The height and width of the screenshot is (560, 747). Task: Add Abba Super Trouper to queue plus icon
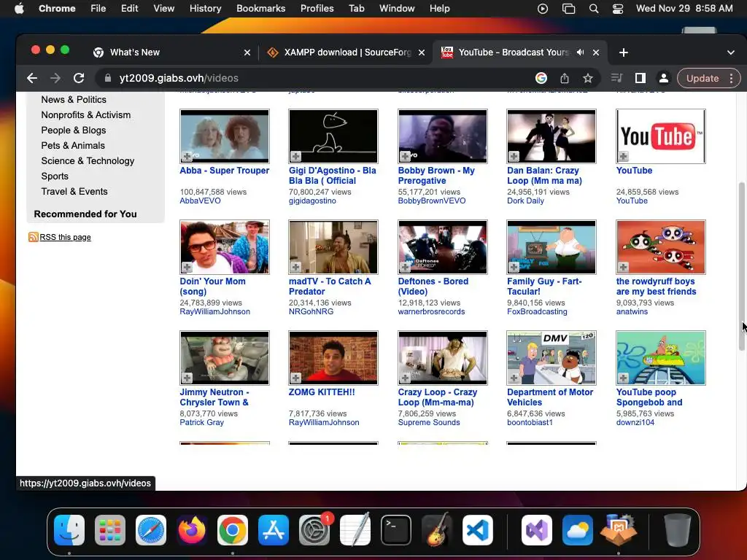pos(187,156)
